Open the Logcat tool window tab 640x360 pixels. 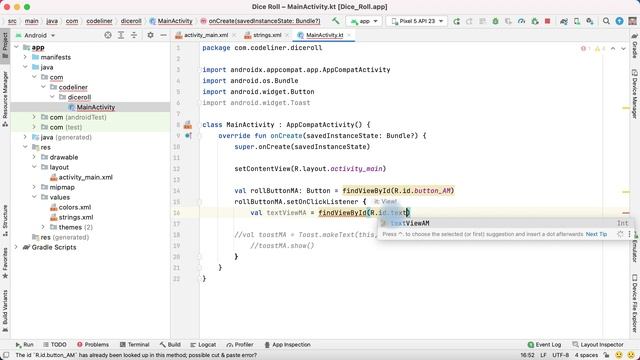203,344
